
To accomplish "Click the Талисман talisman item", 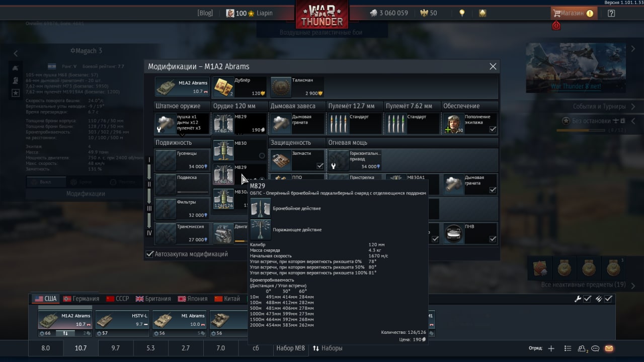I will [x=297, y=86].
